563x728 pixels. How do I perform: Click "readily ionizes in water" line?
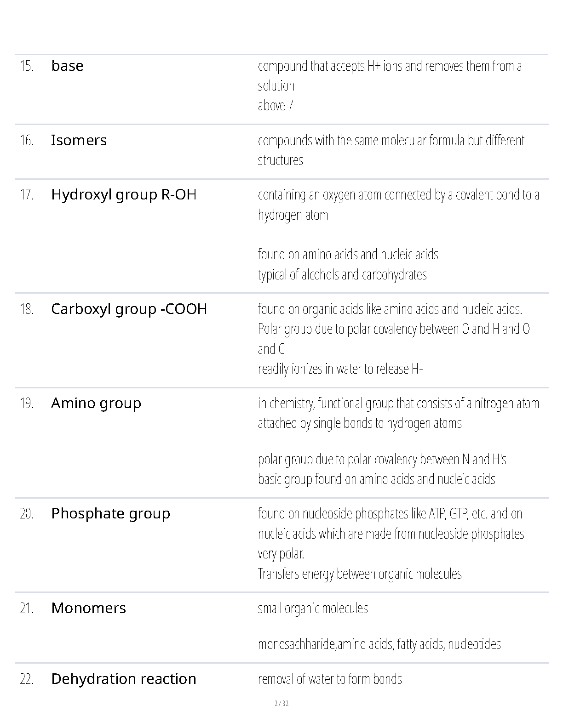[x=340, y=369]
